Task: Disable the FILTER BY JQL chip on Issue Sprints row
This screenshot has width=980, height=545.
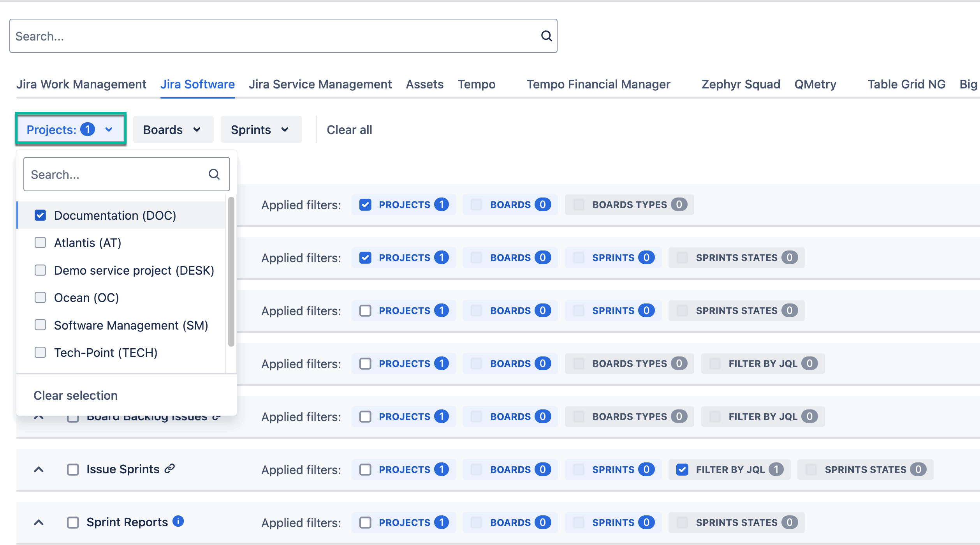Action: click(x=682, y=469)
